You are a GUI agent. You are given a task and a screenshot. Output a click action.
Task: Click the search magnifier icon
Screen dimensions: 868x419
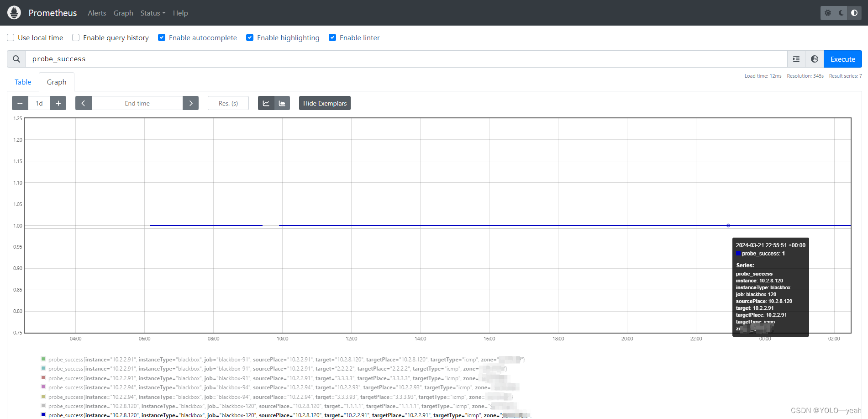pos(16,59)
